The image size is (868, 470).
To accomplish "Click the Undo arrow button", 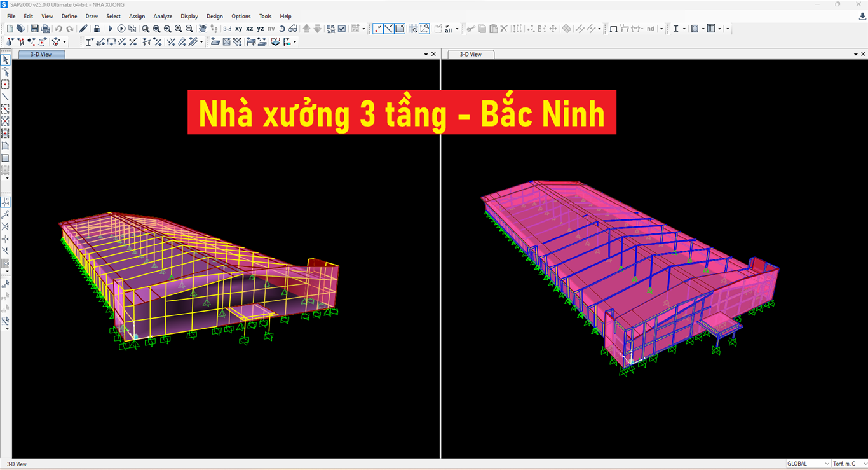I will pos(58,29).
